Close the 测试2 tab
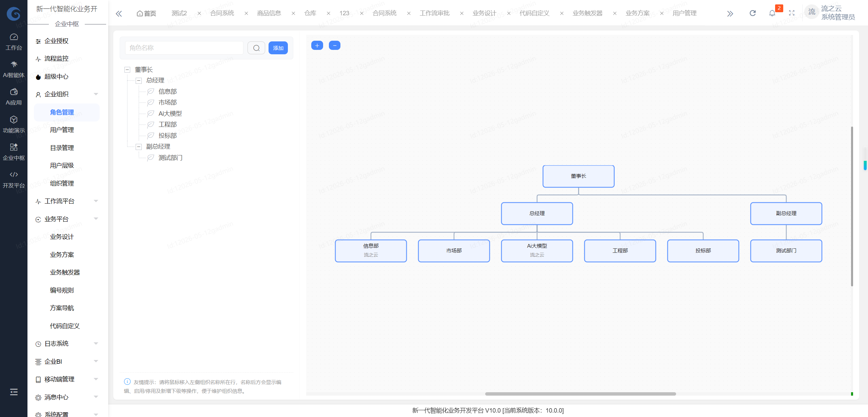 click(x=199, y=14)
